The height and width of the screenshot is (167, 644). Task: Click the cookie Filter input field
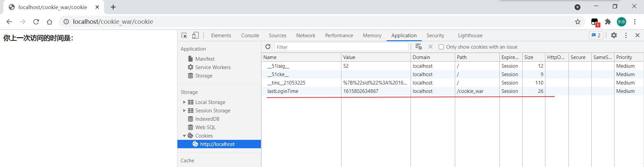[341, 47]
